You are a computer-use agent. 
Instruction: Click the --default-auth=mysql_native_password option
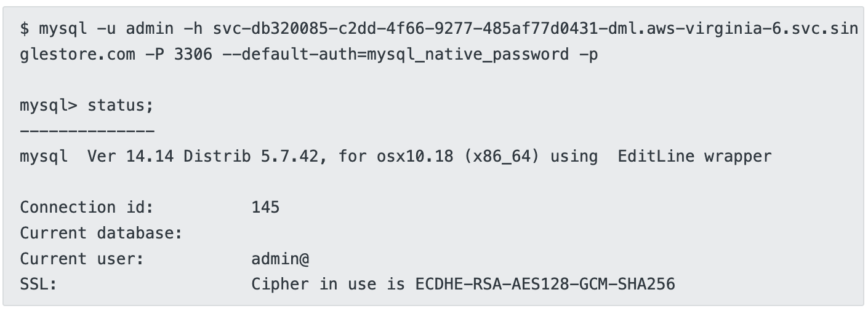[x=396, y=55]
